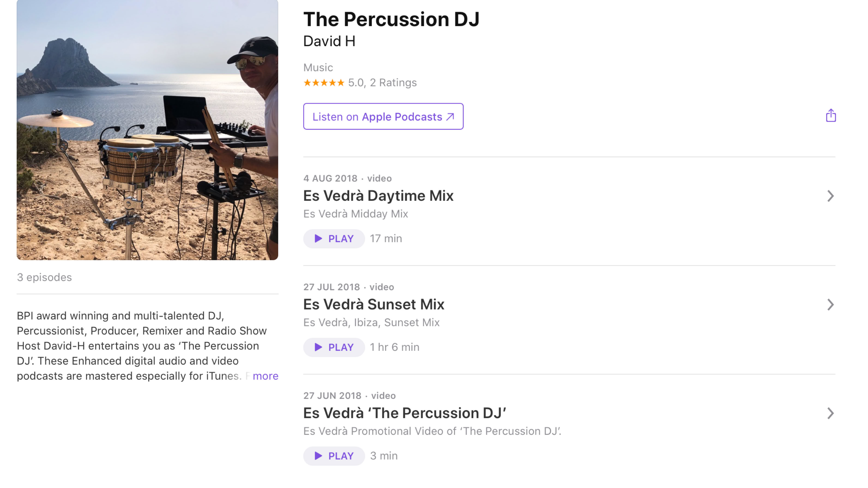Open the Es Vedrà Daytime Mix episode chevron

830,196
